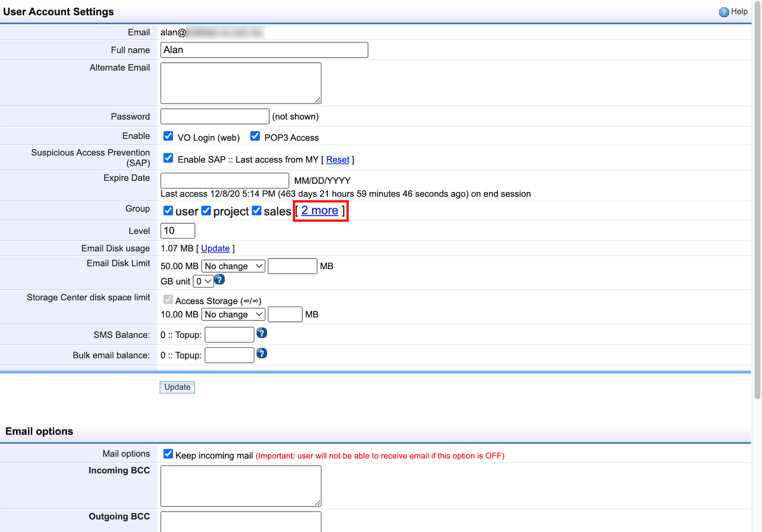Click help icon next to GB unit
This screenshot has height=532, width=762.
point(220,280)
